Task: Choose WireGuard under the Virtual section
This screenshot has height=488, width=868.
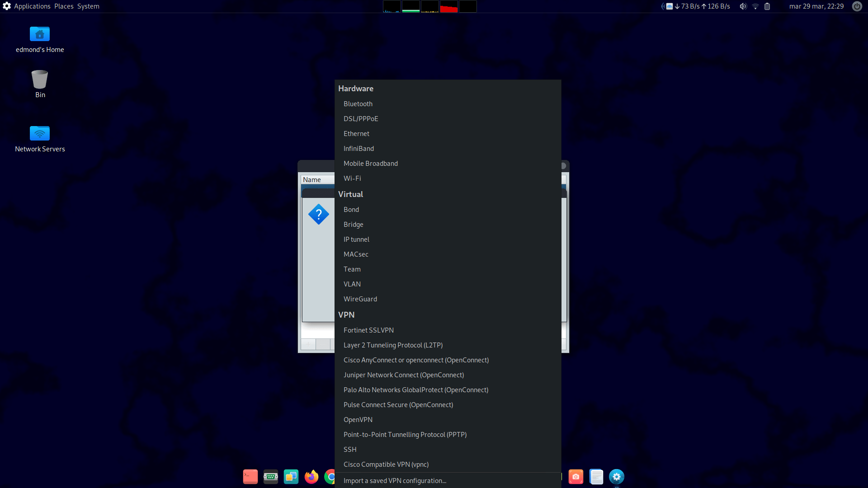Action: click(360, 299)
